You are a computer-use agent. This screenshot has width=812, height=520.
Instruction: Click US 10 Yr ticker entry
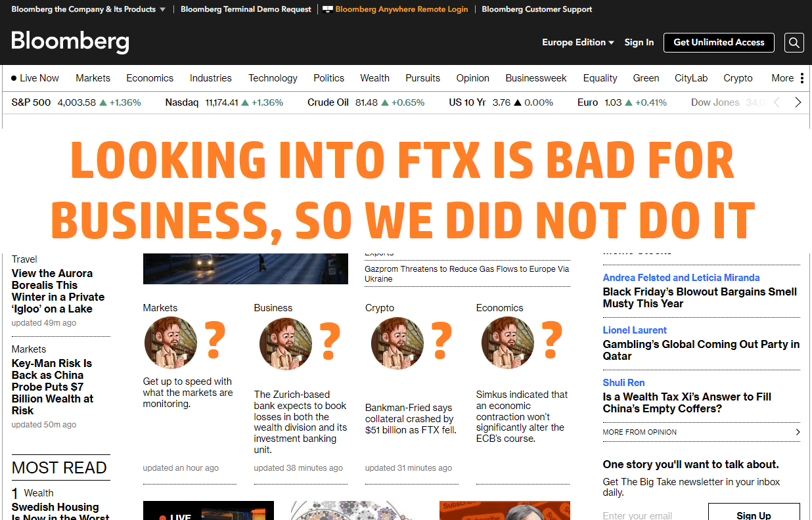[x=501, y=102]
